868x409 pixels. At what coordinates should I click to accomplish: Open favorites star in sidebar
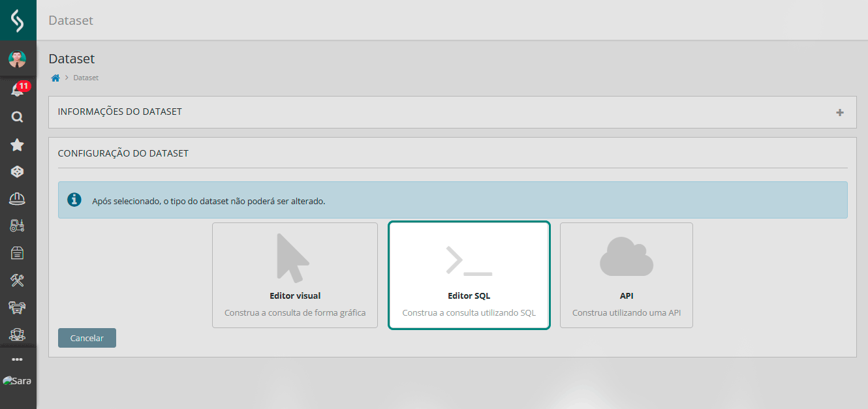[18, 145]
